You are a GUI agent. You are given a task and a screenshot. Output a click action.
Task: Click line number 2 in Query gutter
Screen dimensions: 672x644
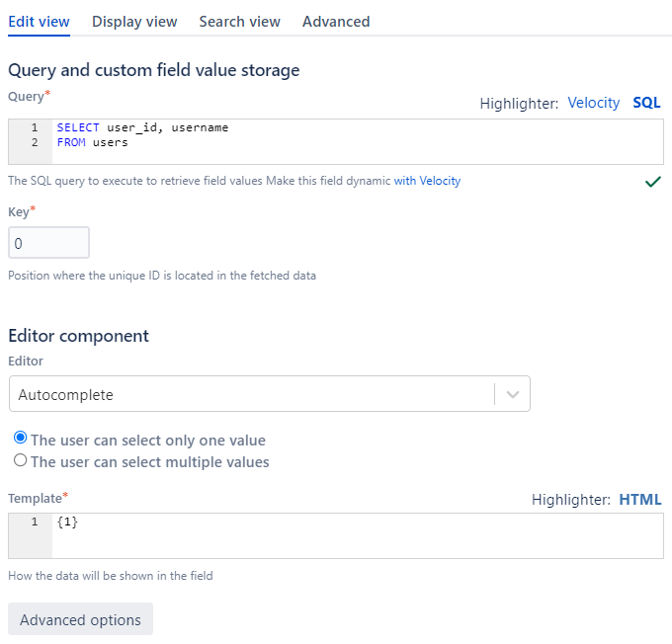coord(34,142)
